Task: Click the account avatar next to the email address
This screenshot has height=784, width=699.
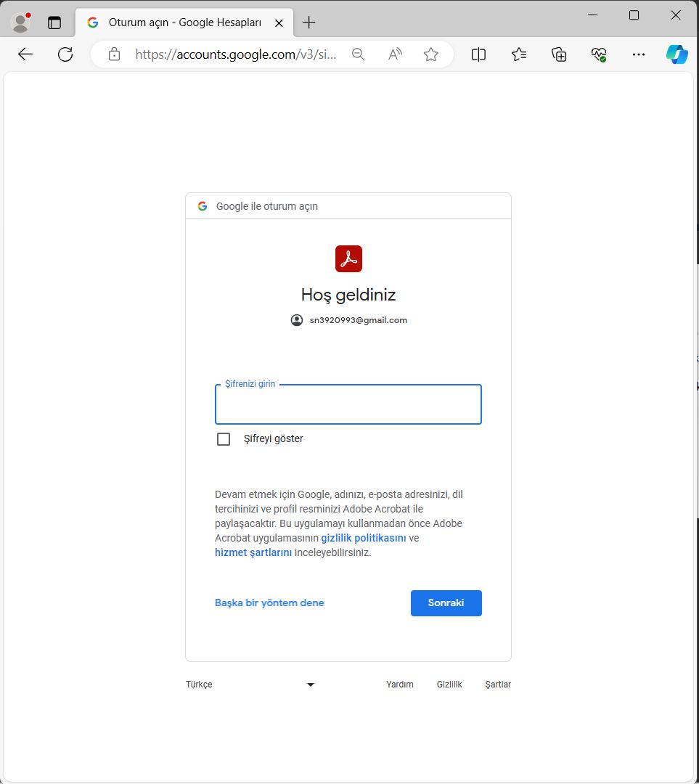Action: [x=296, y=319]
